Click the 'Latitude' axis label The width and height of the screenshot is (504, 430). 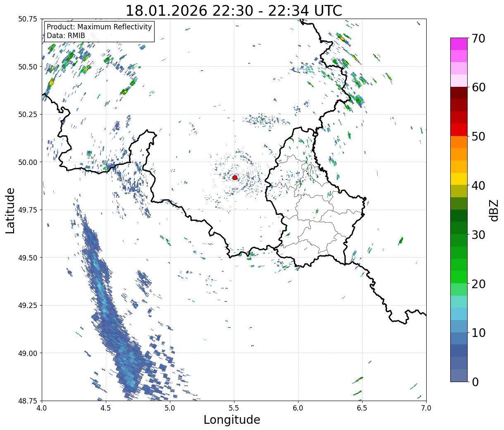(x=10, y=210)
